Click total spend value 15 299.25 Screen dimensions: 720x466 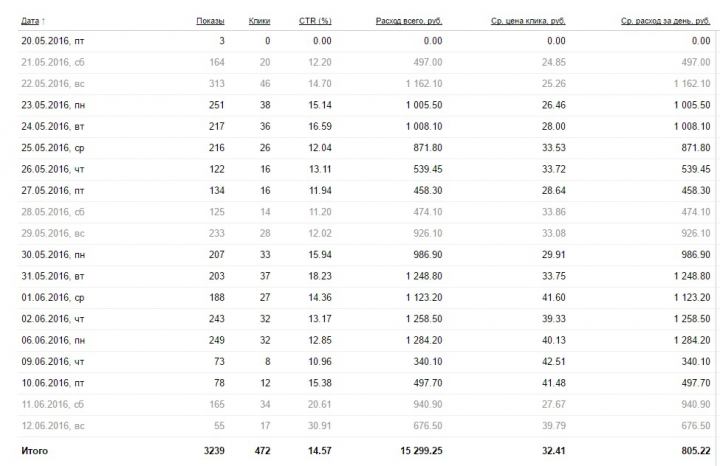click(421, 450)
